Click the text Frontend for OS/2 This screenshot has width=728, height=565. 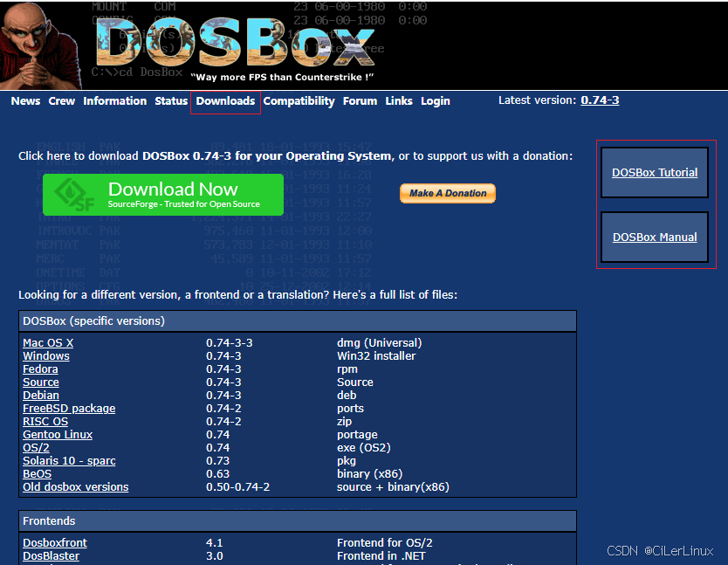point(384,542)
